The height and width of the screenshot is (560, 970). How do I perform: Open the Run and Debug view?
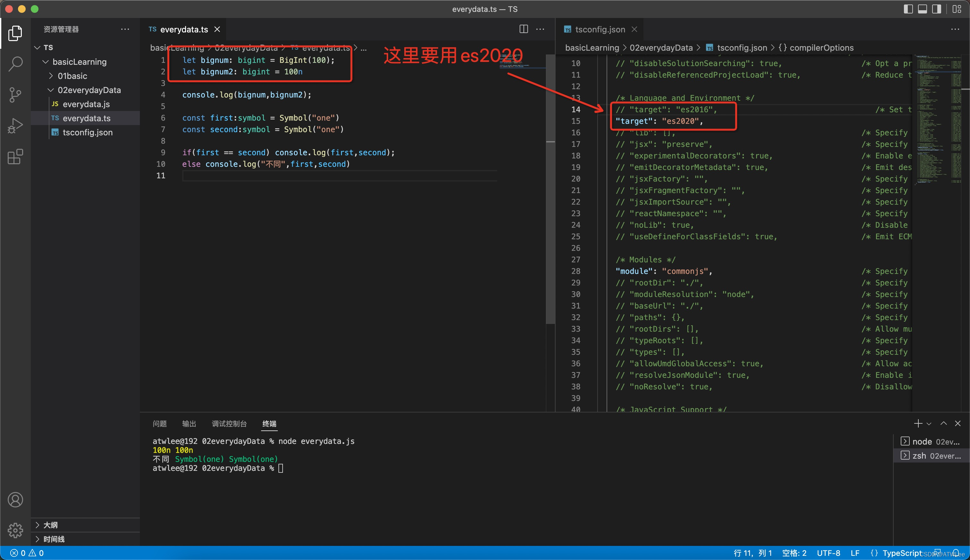(x=15, y=125)
